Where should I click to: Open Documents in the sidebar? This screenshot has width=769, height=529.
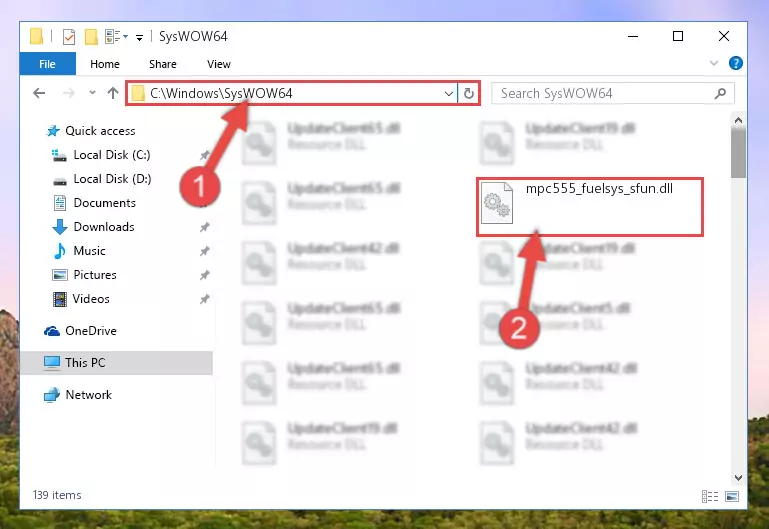pyautogui.click(x=104, y=203)
